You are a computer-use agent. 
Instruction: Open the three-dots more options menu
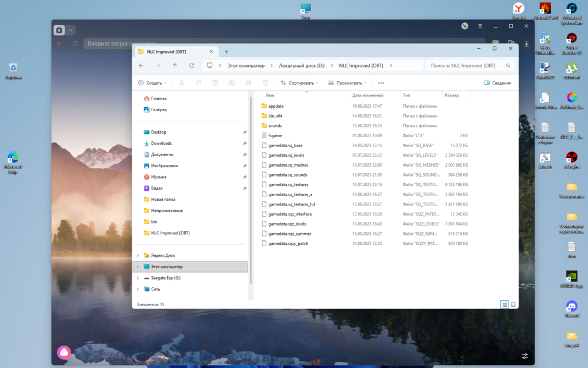(381, 83)
